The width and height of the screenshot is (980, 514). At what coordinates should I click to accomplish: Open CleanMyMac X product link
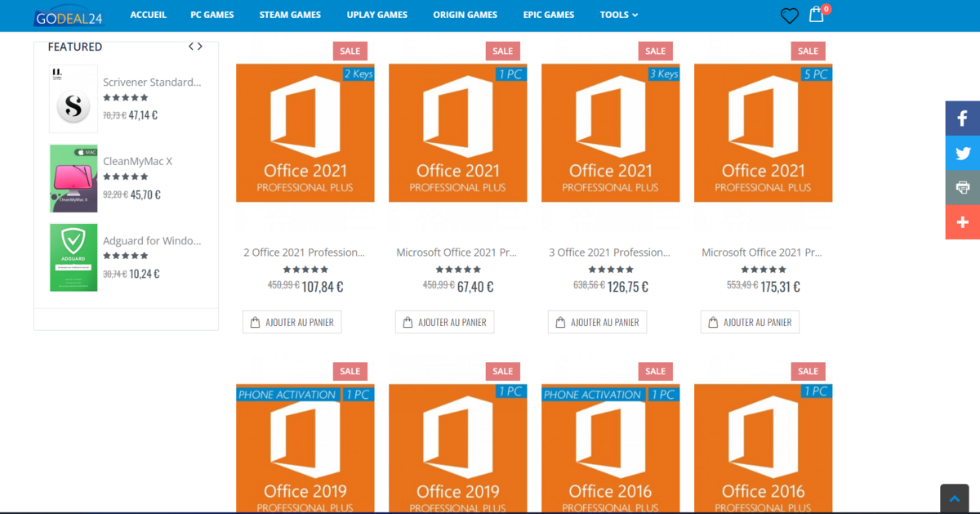[x=137, y=161]
